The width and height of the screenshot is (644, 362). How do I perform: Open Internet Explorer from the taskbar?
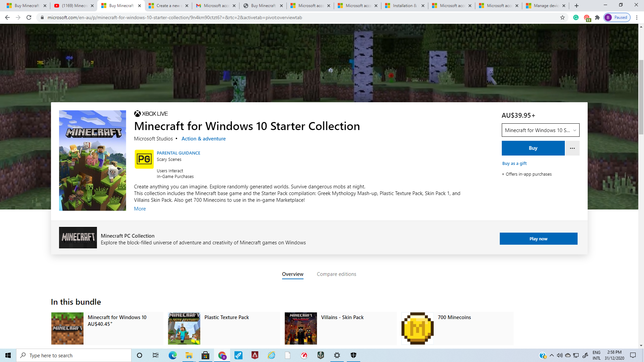271,355
